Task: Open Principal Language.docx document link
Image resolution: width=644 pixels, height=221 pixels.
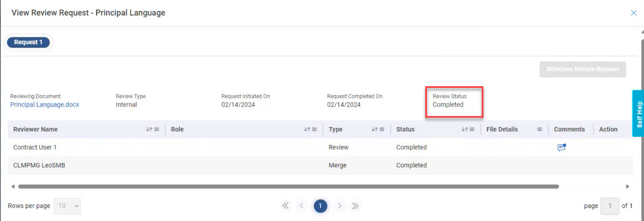Action: (44, 104)
